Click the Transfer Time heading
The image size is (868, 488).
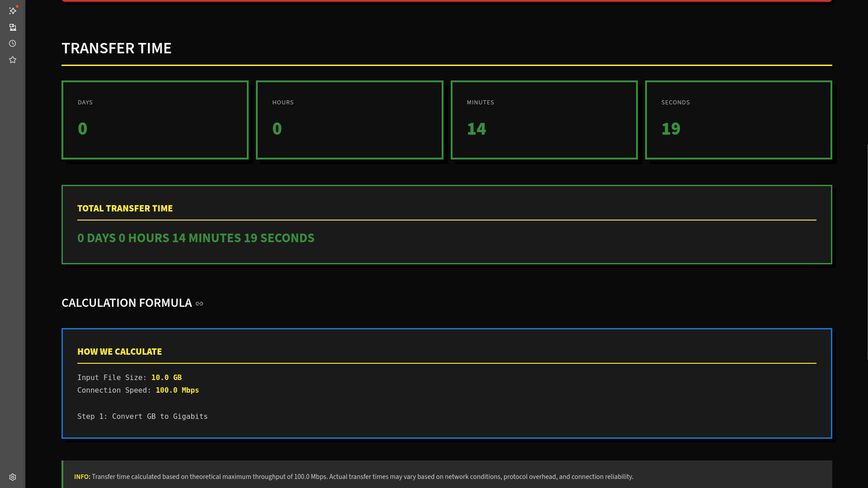point(117,48)
